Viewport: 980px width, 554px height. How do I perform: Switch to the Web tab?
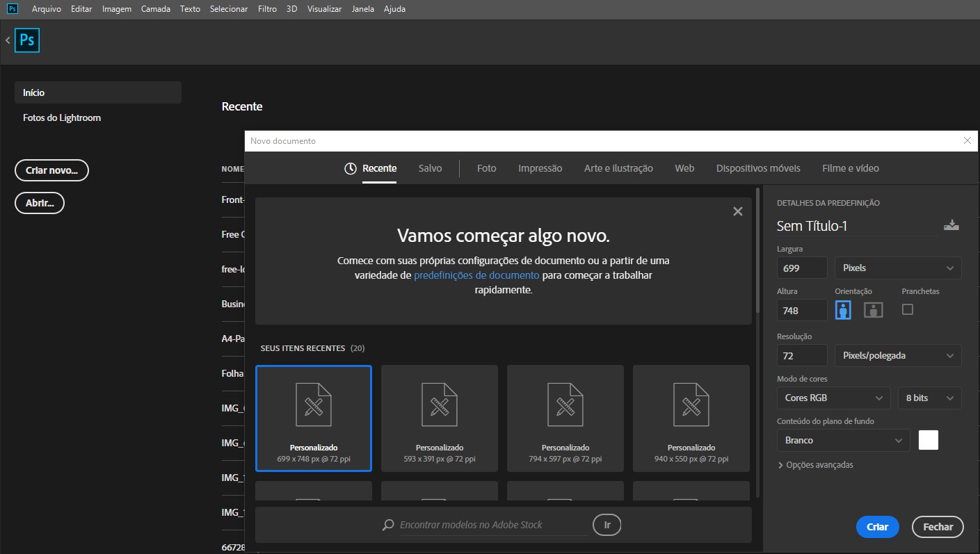684,168
